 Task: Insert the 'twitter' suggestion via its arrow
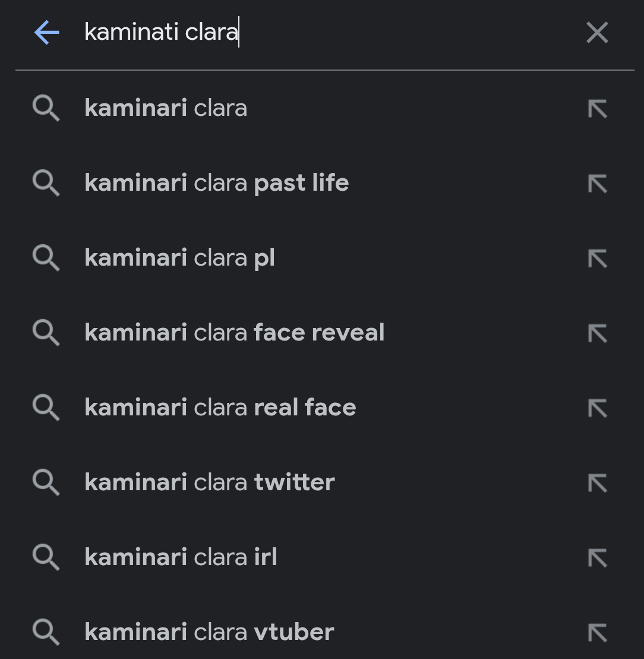click(597, 483)
